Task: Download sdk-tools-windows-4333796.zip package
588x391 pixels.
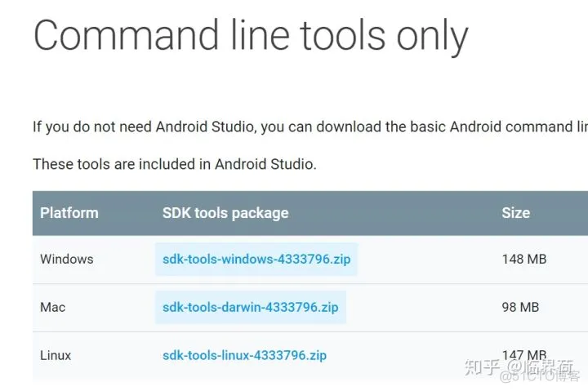Action: (x=256, y=259)
